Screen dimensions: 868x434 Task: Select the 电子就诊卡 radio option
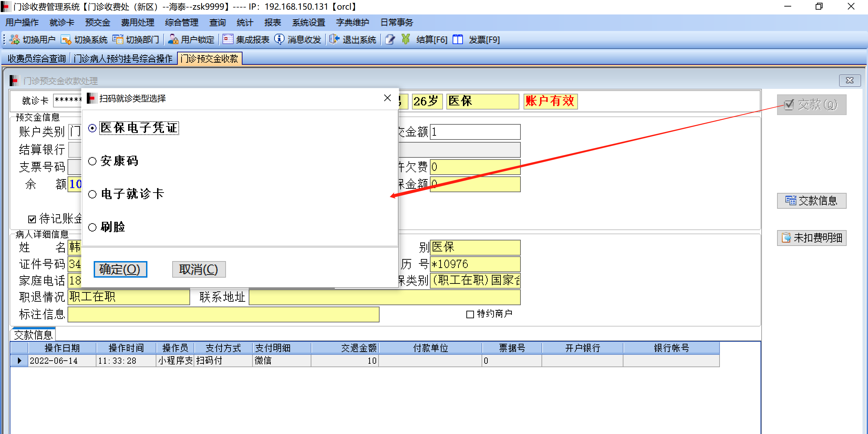pos(92,194)
